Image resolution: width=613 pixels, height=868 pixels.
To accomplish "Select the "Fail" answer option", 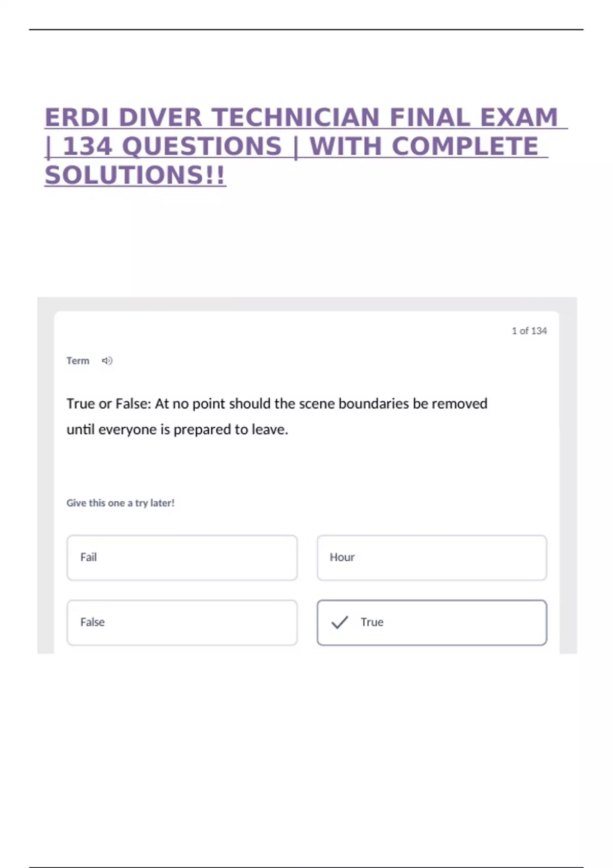I will (x=182, y=558).
